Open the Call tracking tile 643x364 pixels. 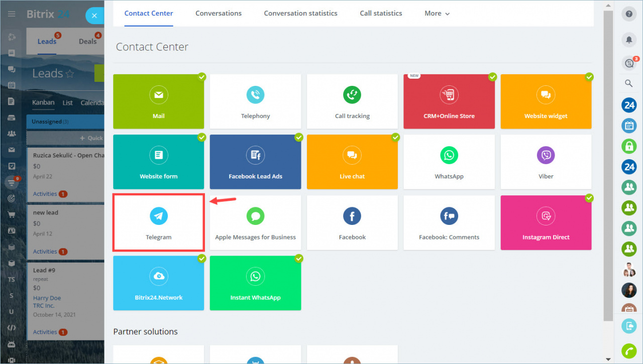point(352,101)
